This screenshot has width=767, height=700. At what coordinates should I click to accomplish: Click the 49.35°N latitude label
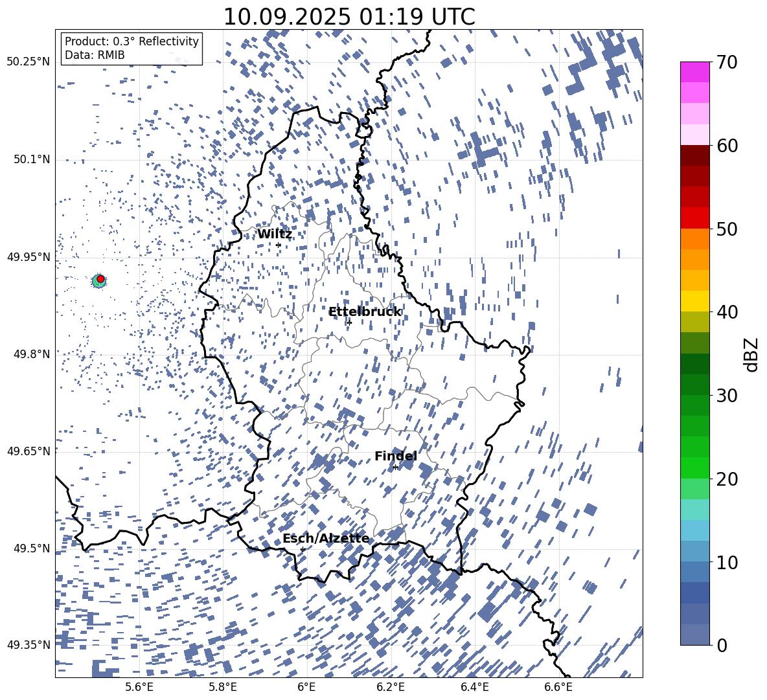pos(29,645)
